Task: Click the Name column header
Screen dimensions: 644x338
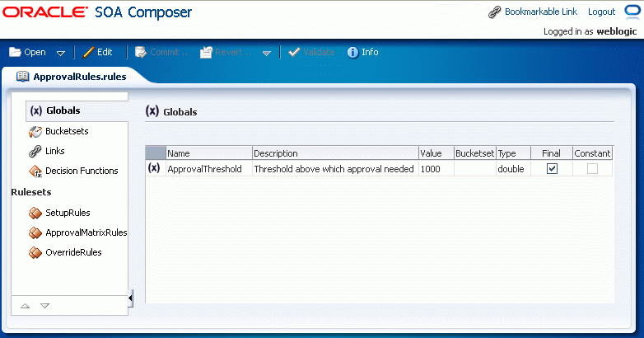Action: (209, 153)
